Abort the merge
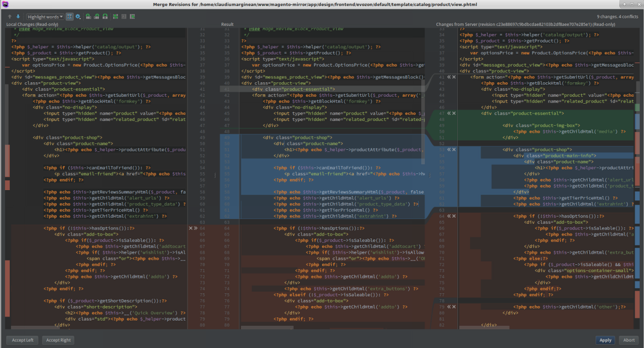The image size is (644, 348). (628, 340)
